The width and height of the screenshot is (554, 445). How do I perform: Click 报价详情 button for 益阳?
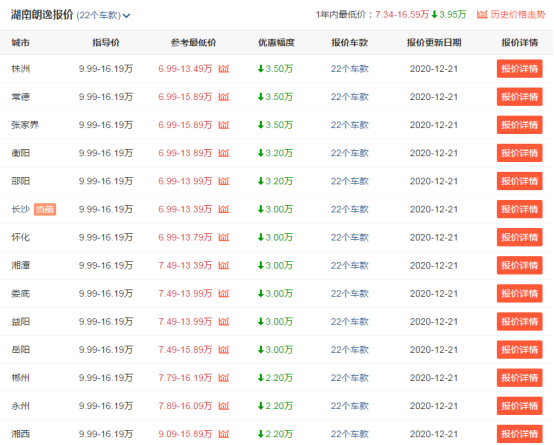click(x=519, y=322)
